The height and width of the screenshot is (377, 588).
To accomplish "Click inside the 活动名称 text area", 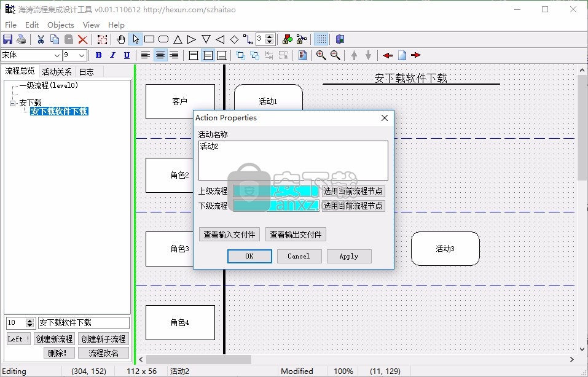I will (293, 160).
